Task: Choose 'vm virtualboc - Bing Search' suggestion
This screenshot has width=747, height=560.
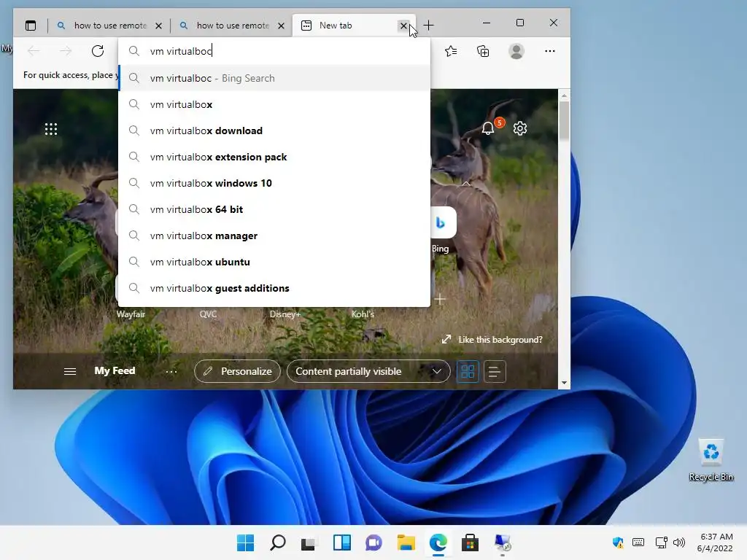Action: pyautogui.click(x=274, y=78)
